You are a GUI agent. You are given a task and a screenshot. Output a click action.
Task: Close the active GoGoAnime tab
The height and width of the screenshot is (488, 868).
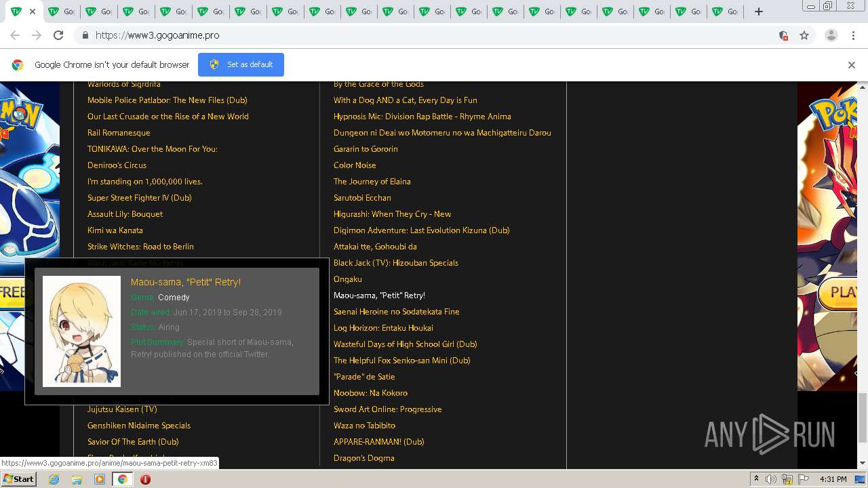point(32,12)
